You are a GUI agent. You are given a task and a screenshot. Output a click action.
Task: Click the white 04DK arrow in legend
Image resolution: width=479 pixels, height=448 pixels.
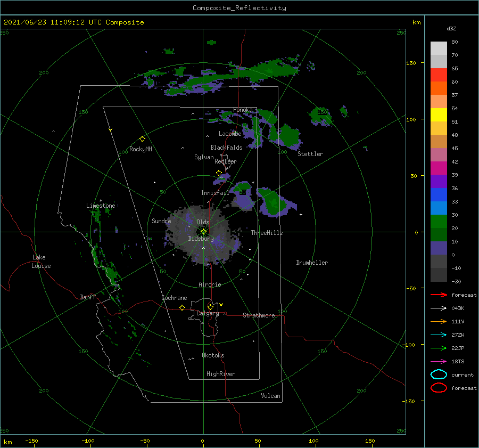[x=439, y=308]
